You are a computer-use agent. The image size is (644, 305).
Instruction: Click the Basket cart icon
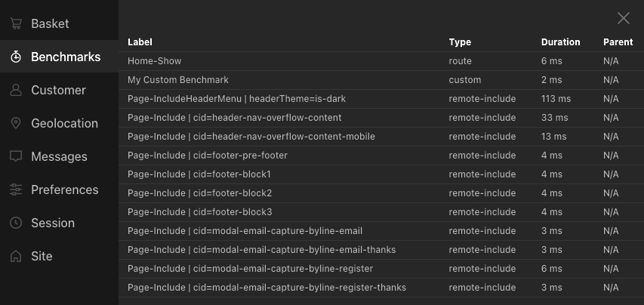click(15, 23)
